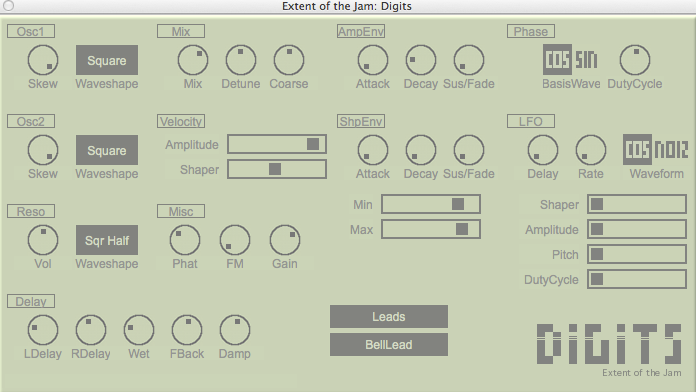Select the NOIZ LFO waveform
The width and height of the screenshot is (696, 392).
[x=671, y=150]
